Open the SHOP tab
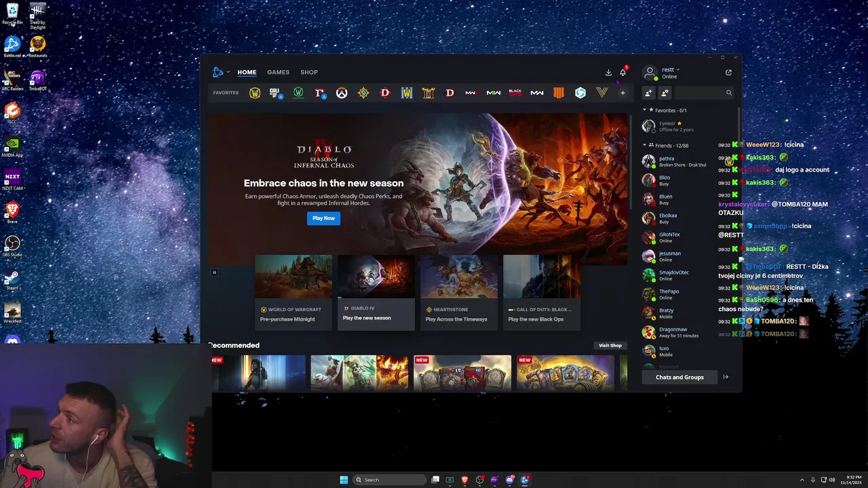The height and width of the screenshot is (488, 868). pos(309,72)
